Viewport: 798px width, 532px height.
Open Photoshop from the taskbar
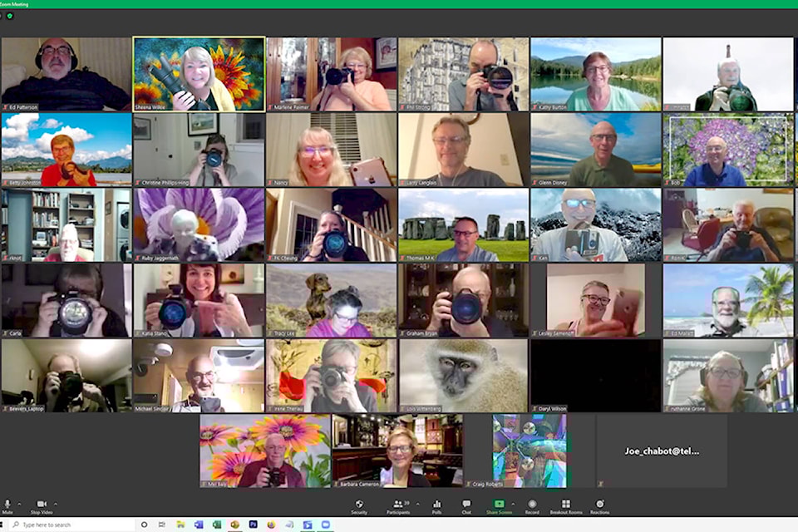pyautogui.click(x=253, y=525)
